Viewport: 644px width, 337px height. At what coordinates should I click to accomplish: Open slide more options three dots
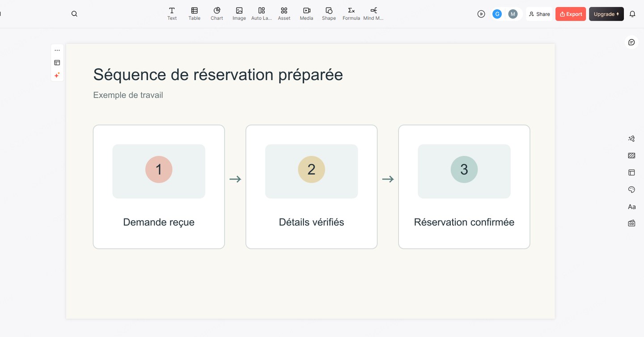pos(57,50)
